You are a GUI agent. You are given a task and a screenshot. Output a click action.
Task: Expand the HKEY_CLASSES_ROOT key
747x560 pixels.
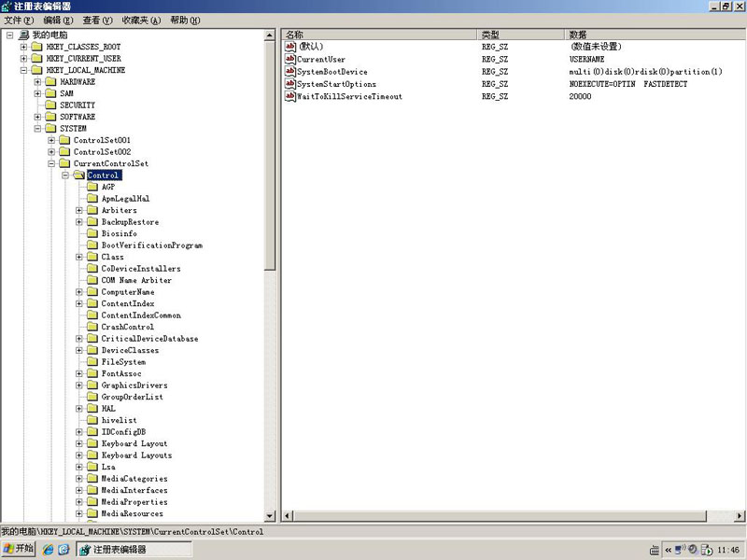(x=23, y=47)
